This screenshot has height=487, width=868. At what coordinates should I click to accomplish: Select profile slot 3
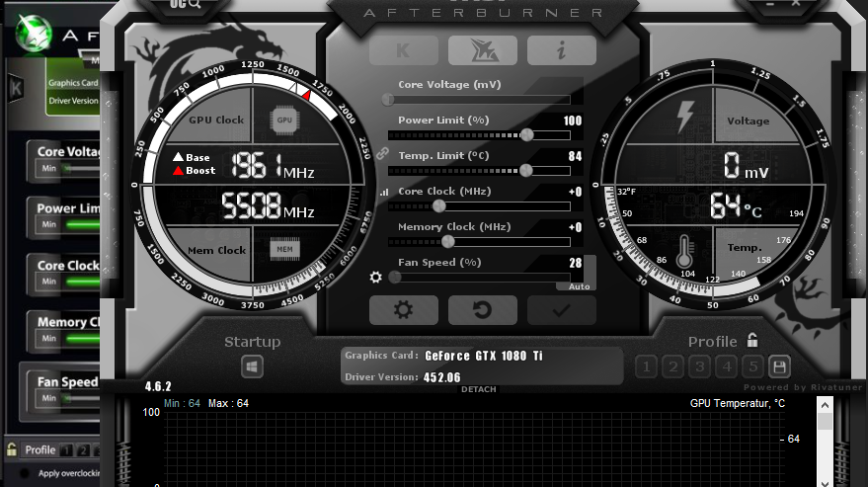coord(700,366)
